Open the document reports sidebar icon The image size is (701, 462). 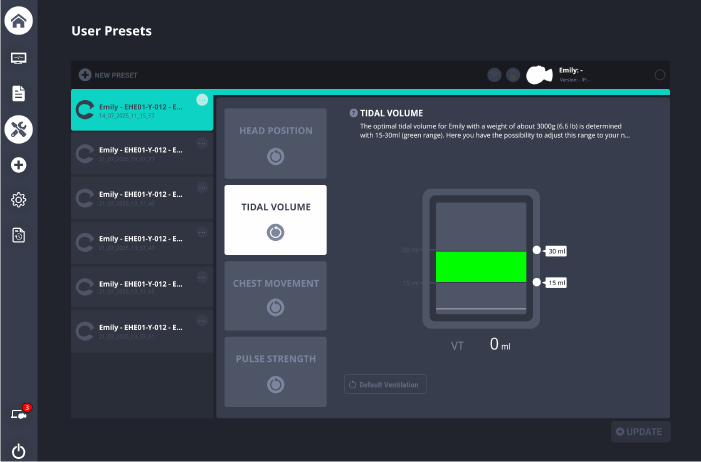click(x=18, y=93)
